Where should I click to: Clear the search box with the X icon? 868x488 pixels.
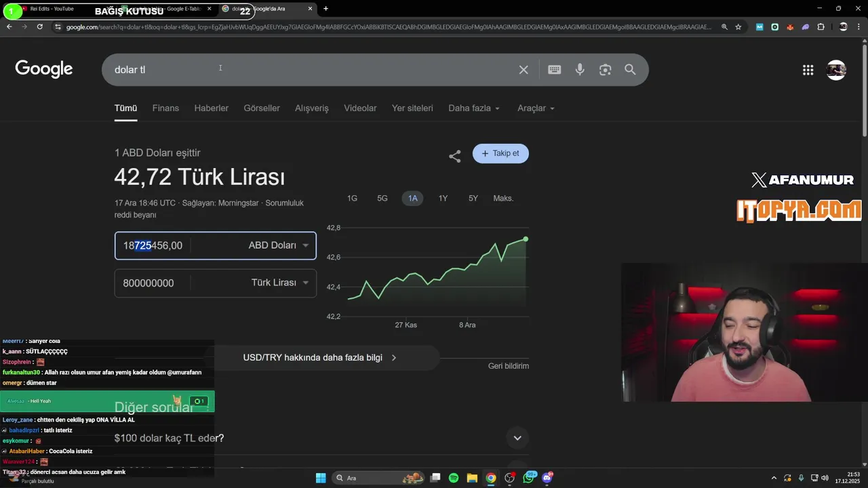pyautogui.click(x=524, y=70)
